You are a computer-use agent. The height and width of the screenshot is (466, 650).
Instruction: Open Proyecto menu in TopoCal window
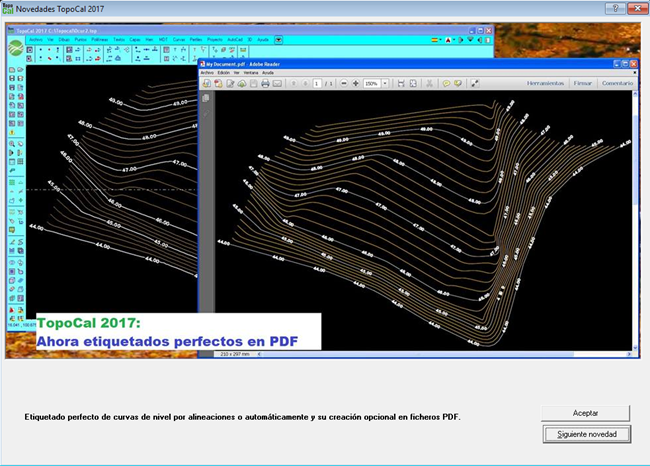pos(215,40)
